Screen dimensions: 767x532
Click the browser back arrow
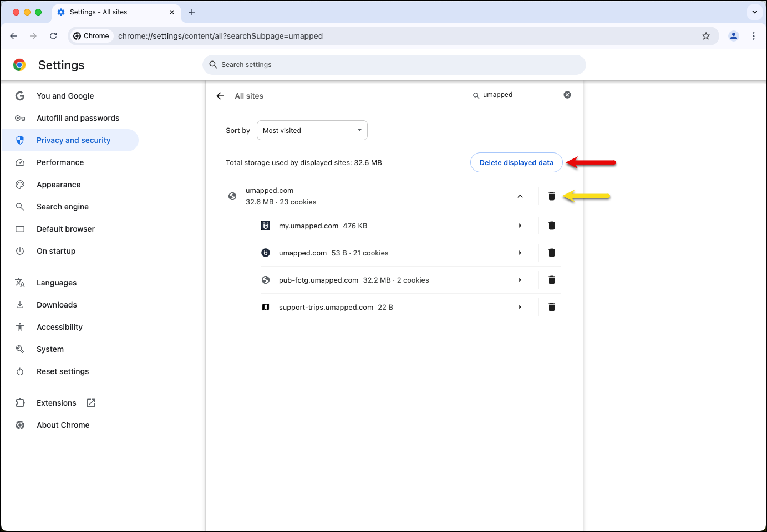point(13,36)
